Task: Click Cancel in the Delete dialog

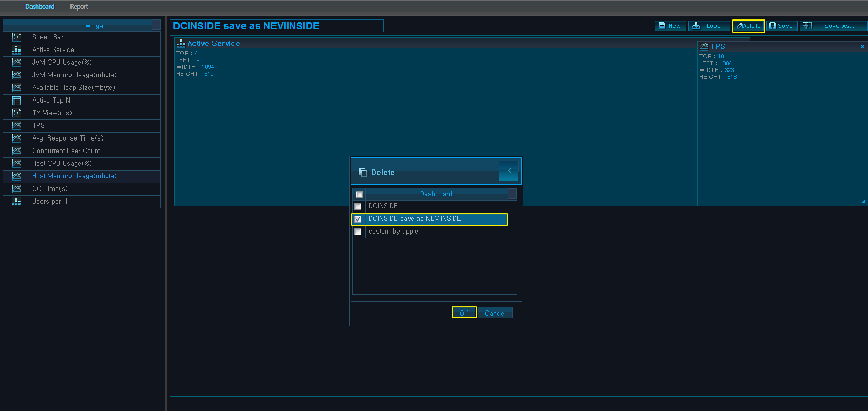Action: tap(495, 313)
